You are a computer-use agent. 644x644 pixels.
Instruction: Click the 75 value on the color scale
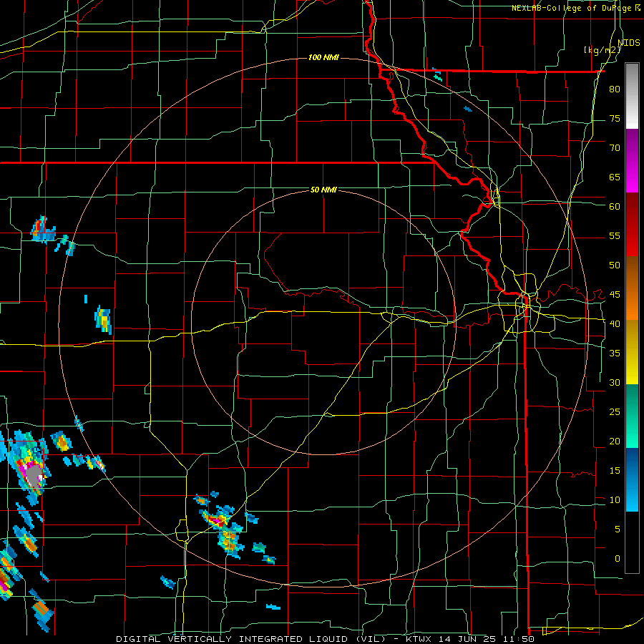pyautogui.click(x=615, y=118)
